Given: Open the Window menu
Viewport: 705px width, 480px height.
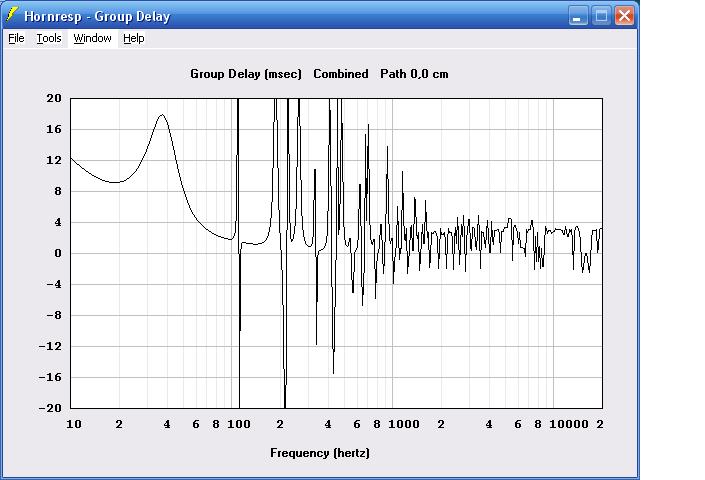Looking at the screenshot, I should 92,39.
